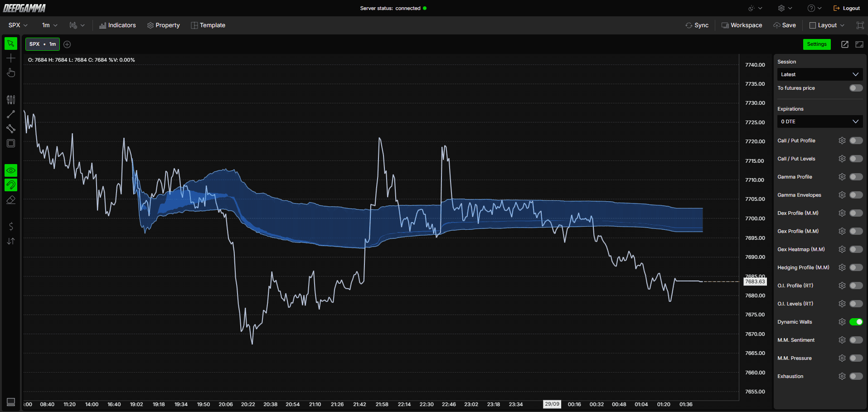Open the theme mode dropdown

click(x=755, y=8)
